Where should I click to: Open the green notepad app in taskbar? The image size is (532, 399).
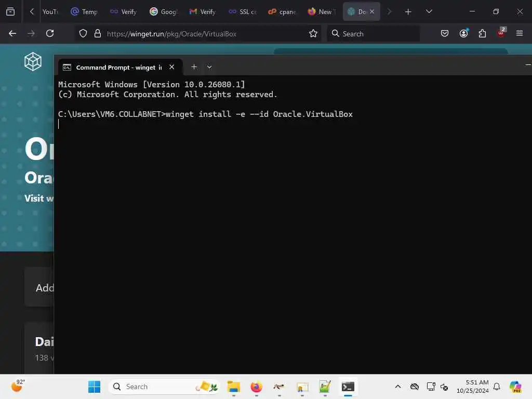pyautogui.click(x=325, y=387)
